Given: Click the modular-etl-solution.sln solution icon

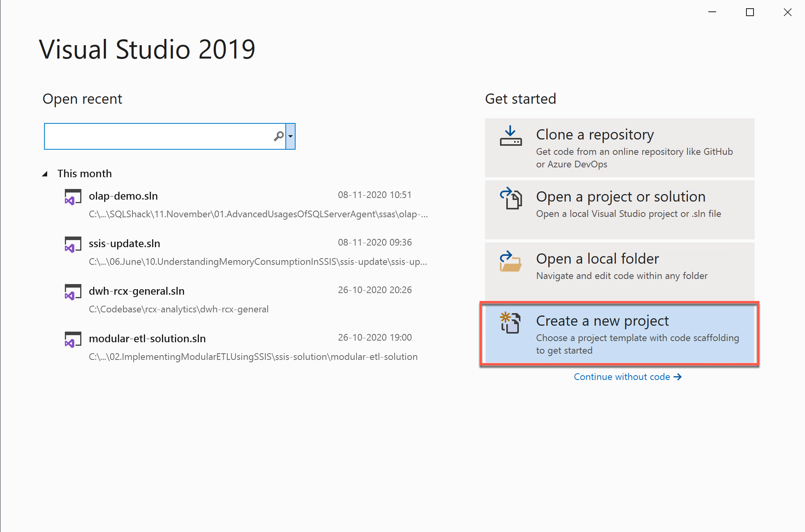Looking at the screenshot, I should 73,339.
